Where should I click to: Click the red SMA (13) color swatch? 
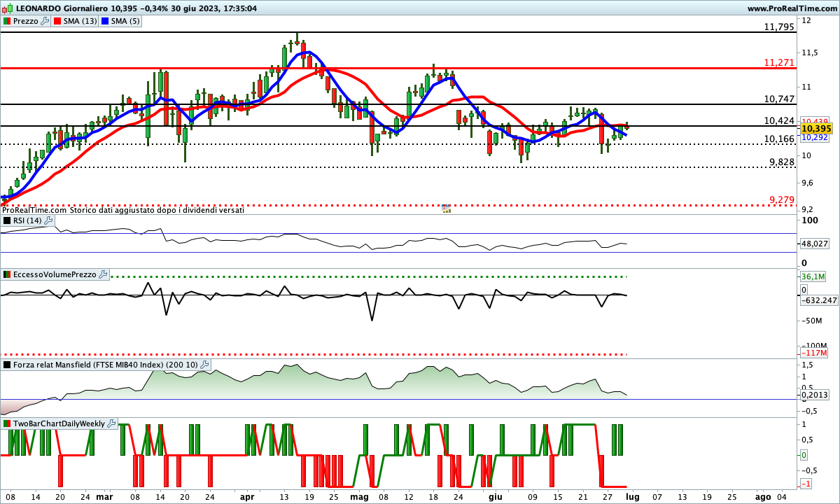(57, 21)
